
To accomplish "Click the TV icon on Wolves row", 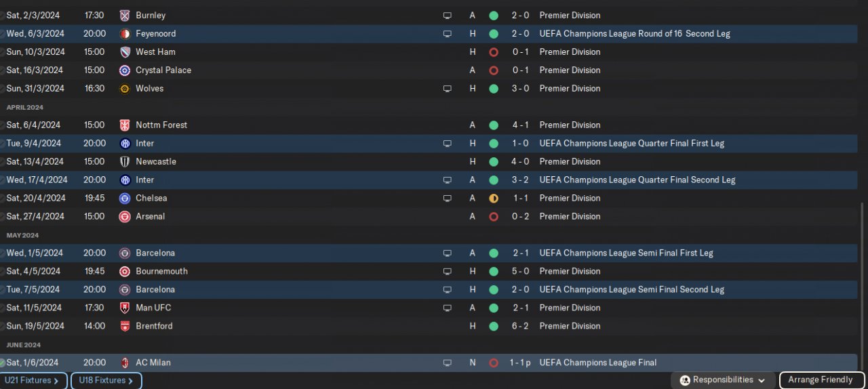I will [x=447, y=88].
